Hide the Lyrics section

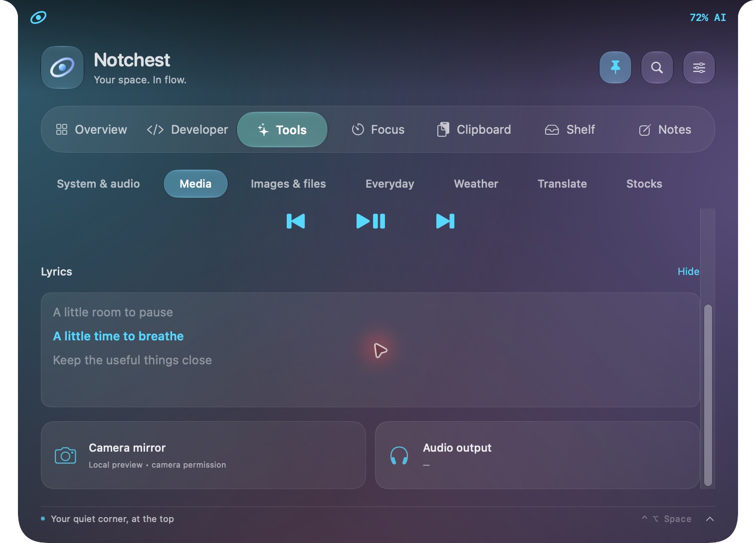(688, 271)
